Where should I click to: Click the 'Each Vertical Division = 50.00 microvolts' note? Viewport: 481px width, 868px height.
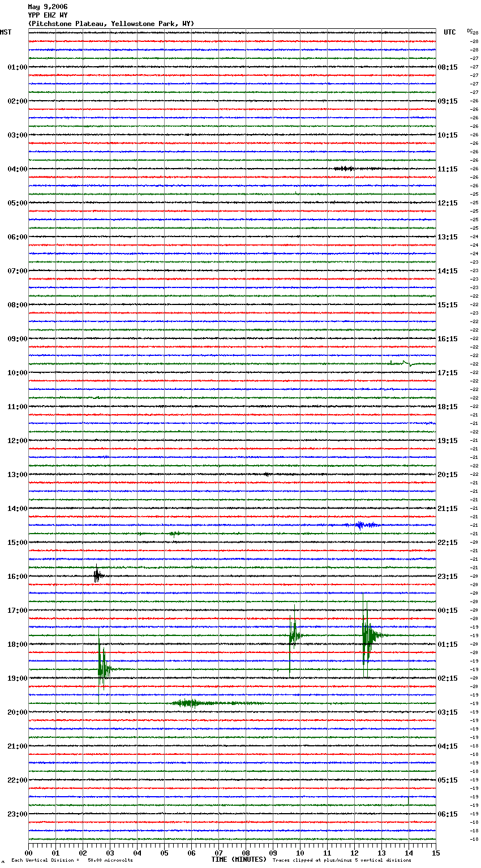(x=72, y=860)
